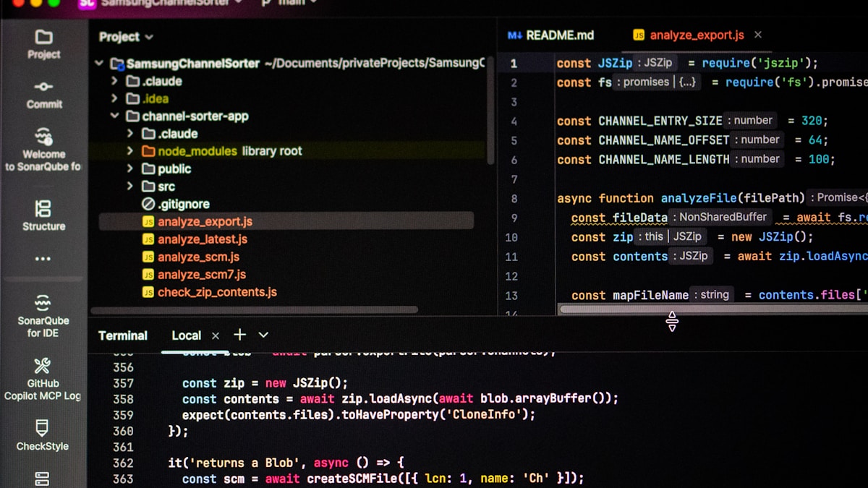
Task: Click the JS icon of analyze_latest.js
Action: pos(148,239)
